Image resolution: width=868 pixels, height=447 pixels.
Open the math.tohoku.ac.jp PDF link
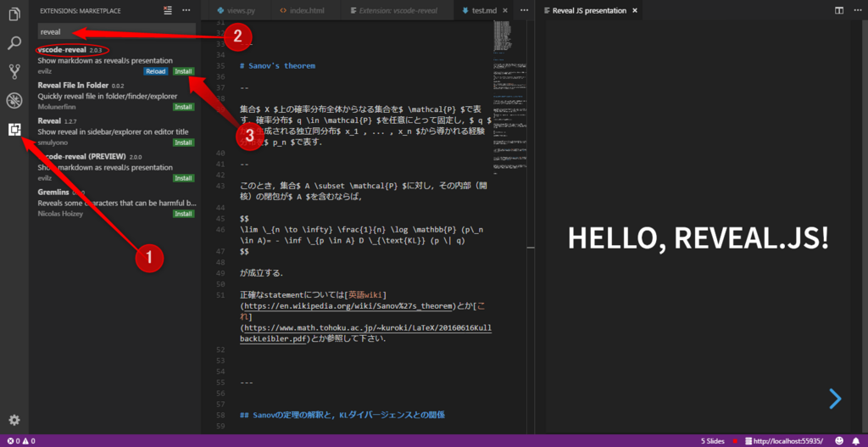(366, 334)
